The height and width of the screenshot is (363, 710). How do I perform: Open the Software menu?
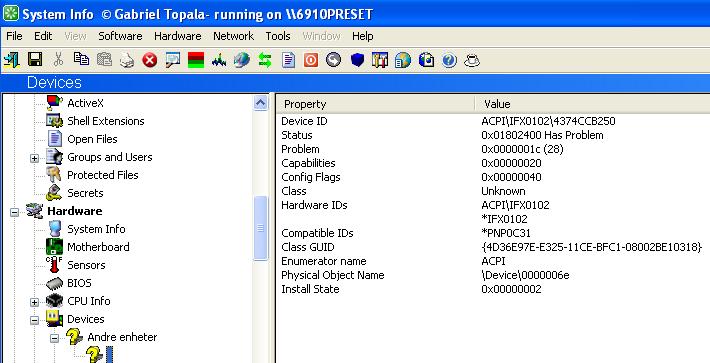(x=120, y=36)
